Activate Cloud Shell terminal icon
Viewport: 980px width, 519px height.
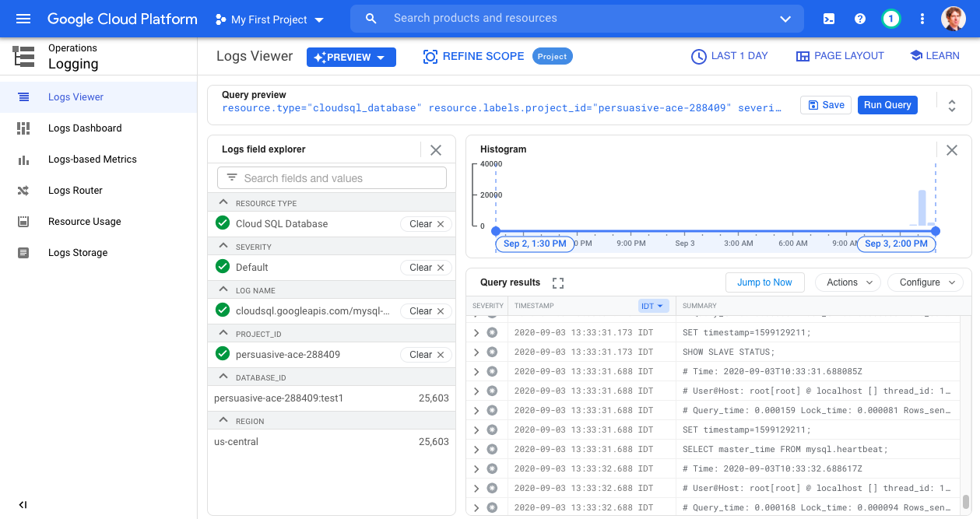(829, 19)
